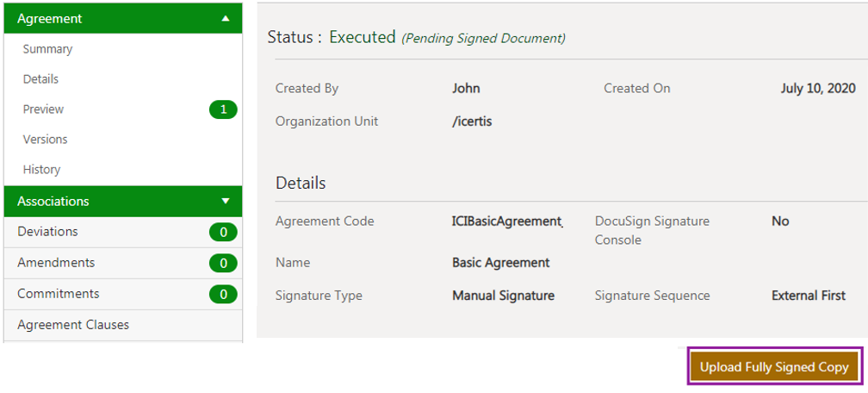
Task: Select the Amendments association
Action: (x=56, y=263)
